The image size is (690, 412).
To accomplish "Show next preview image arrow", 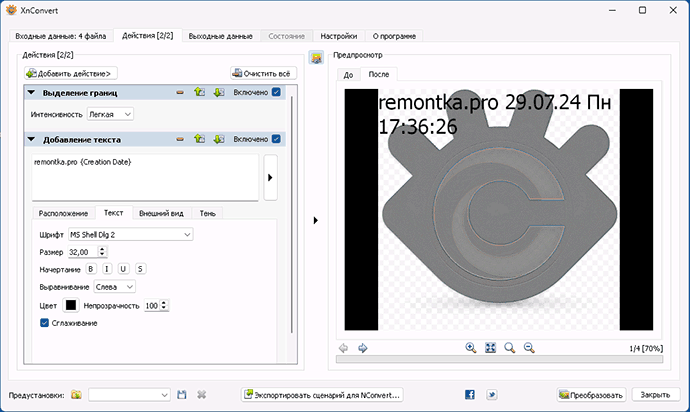I will pos(363,348).
